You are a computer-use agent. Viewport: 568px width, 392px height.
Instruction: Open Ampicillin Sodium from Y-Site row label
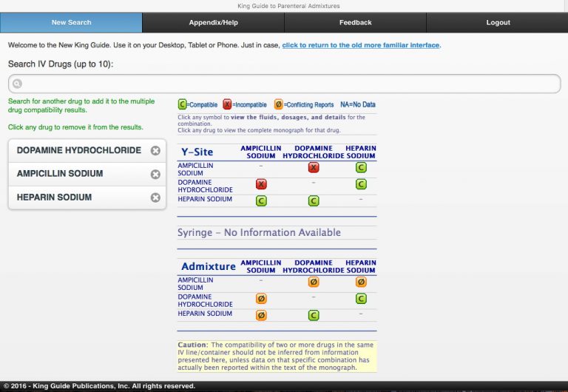(x=195, y=169)
